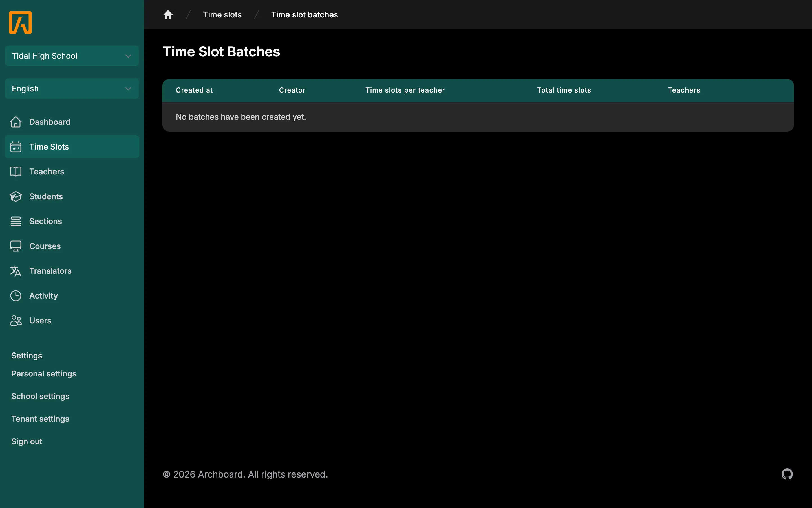
Task: Click the Students graduation cap icon
Action: pos(16,196)
